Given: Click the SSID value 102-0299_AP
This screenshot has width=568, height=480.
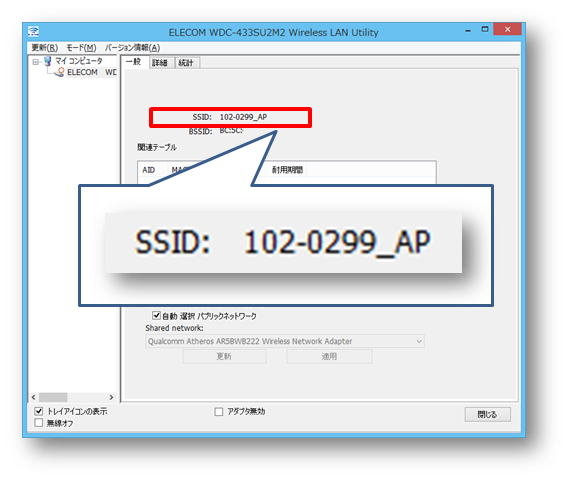Looking at the screenshot, I should [243, 117].
